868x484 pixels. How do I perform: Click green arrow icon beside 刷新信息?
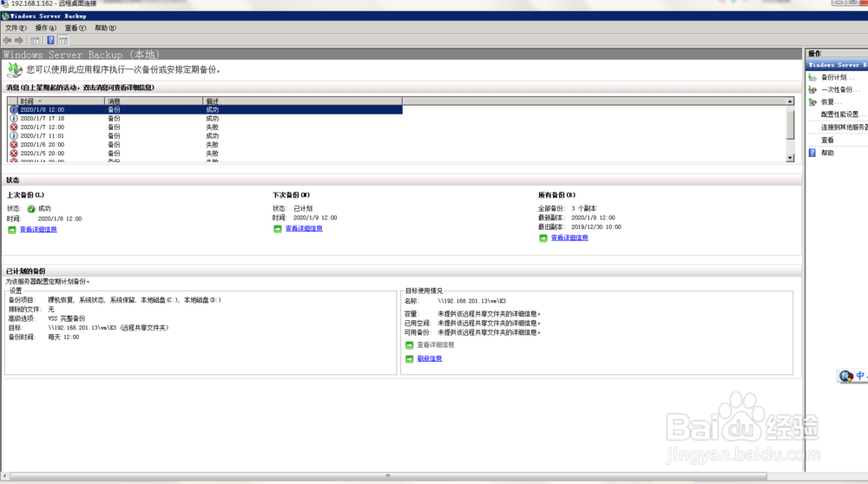click(409, 359)
